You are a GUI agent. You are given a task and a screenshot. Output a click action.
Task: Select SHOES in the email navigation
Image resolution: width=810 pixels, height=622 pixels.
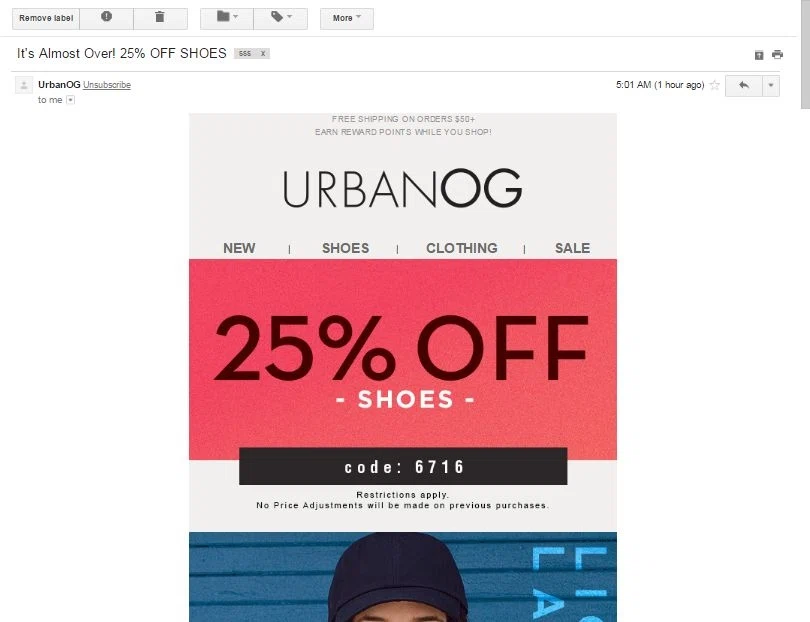(x=346, y=248)
